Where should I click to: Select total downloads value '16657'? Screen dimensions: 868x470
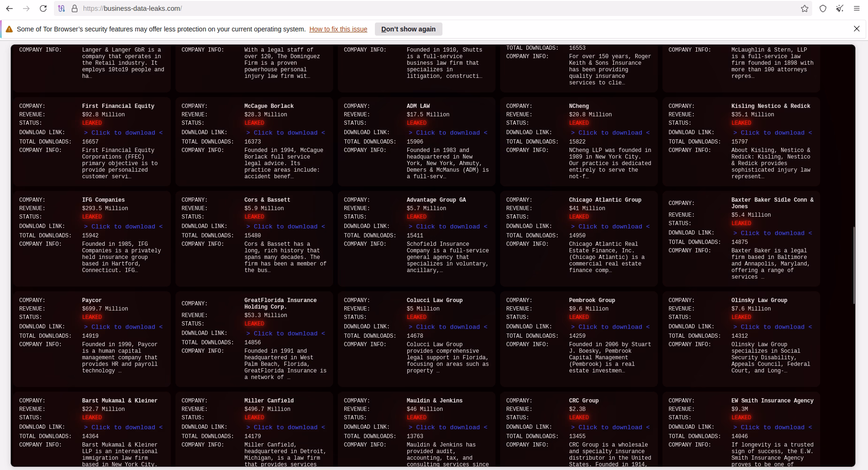(x=90, y=142)
